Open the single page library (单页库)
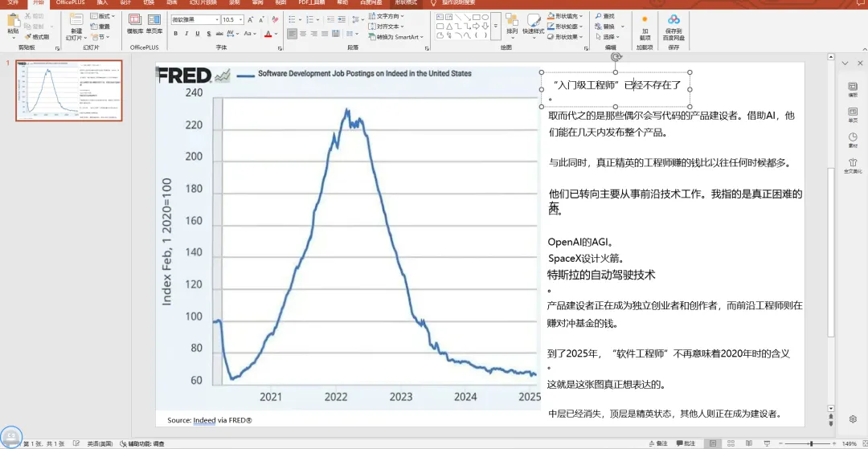Viewport: 868px width, 449px height. point(154,25)
